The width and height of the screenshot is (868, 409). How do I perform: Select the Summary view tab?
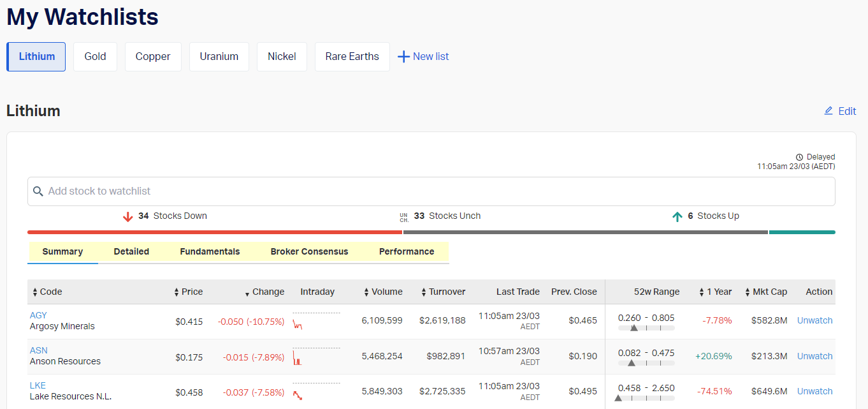[62, 252]
